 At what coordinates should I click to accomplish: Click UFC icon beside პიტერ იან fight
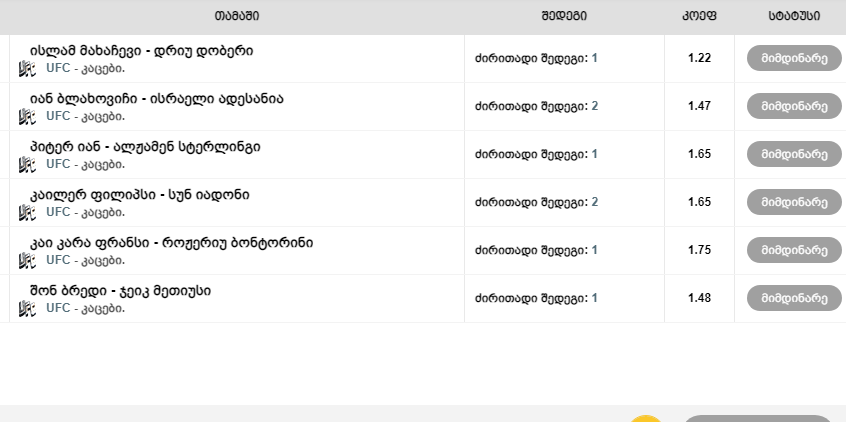pyautogui.click(x=27, y=164)
